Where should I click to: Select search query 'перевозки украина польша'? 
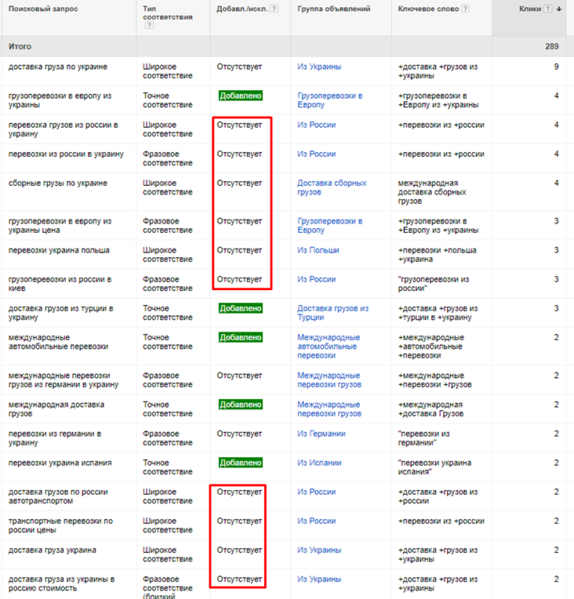coord(59,250)
